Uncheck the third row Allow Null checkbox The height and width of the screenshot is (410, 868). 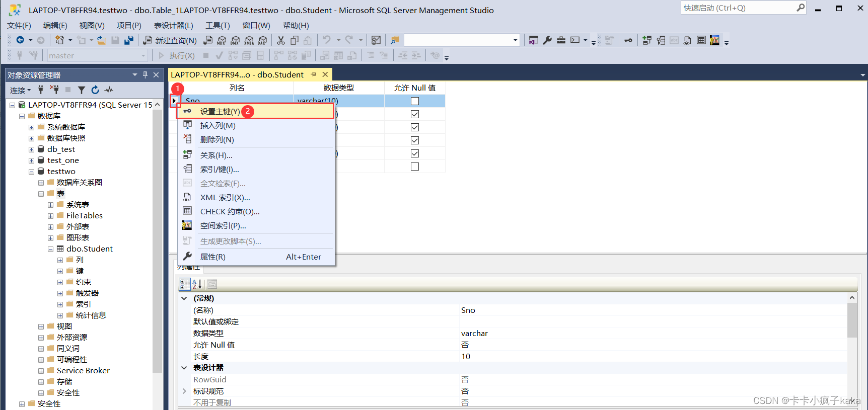(x=415, y=127)
